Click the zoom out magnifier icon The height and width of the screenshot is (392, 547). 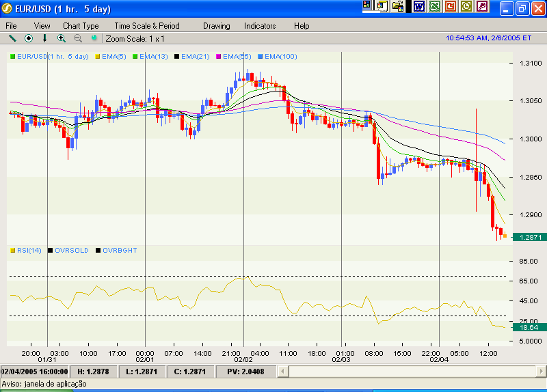pyautogui.click(x=78, y=38)
